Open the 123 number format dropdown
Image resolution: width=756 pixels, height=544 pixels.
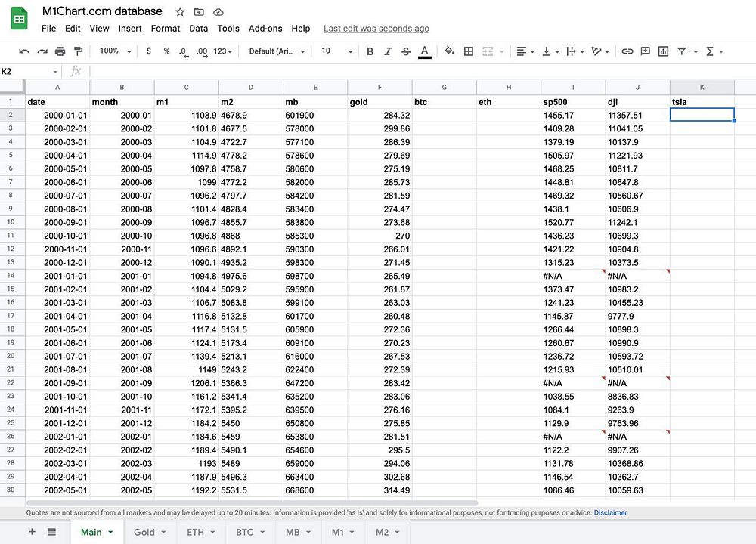223,51
